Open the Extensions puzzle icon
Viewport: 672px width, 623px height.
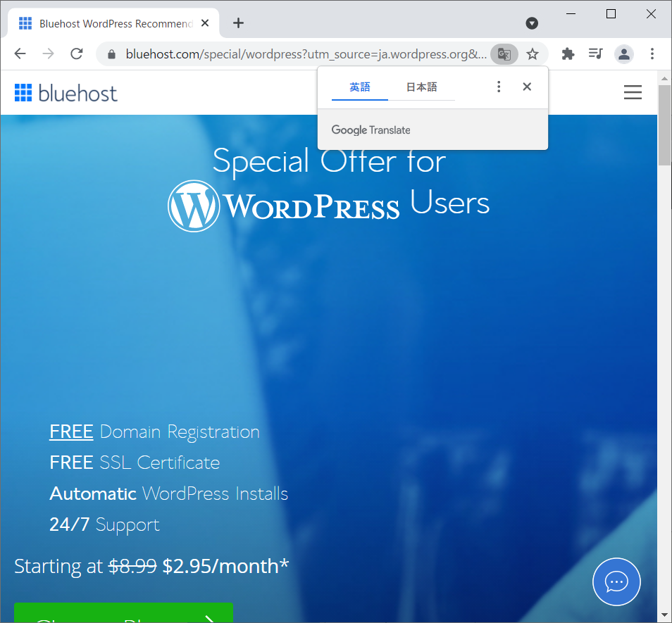tap(568, 54)
